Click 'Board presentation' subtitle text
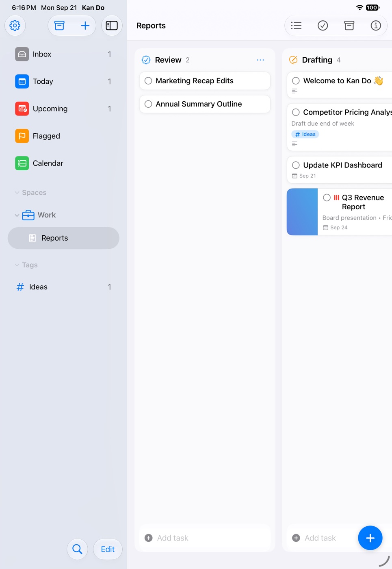392x569 pixels. (x=349, y=218)
